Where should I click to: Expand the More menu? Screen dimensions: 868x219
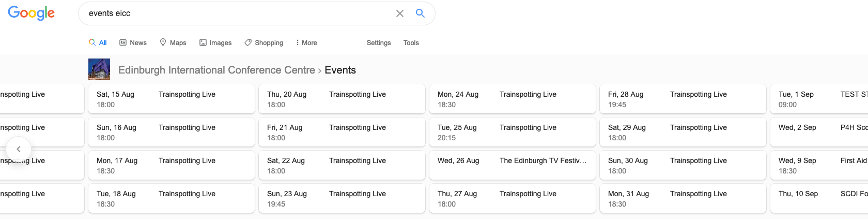point(306,43)
